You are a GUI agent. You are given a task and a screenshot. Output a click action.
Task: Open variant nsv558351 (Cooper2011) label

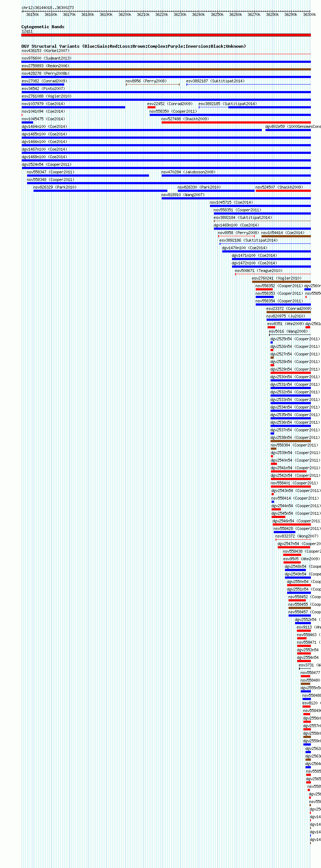(x=237, y=210)
